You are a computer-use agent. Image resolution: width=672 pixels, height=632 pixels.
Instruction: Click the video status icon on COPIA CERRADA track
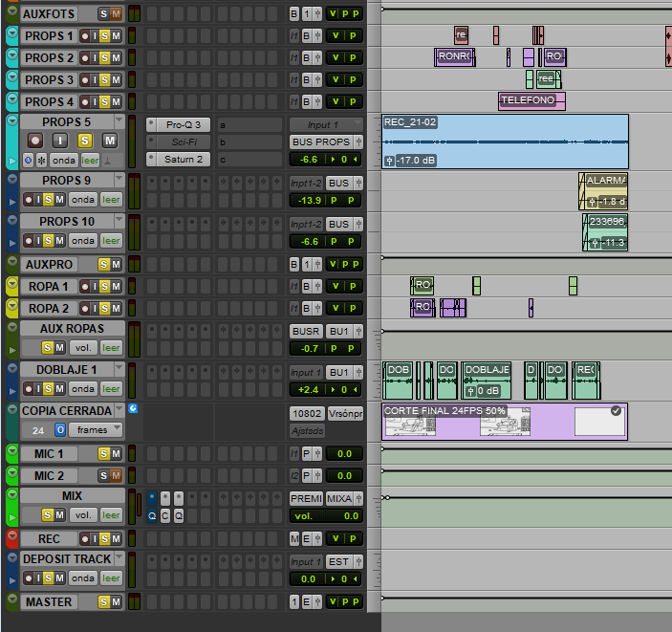[133, 408]
